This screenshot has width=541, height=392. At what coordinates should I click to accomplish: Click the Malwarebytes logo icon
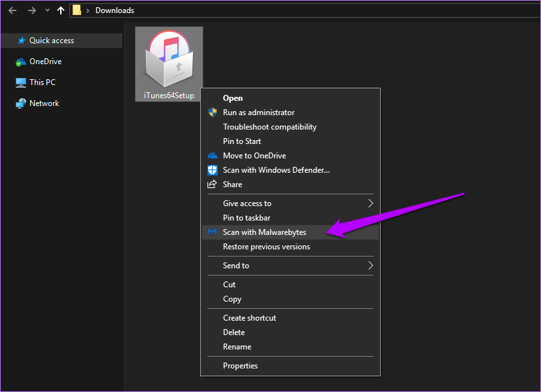[213, 232]
